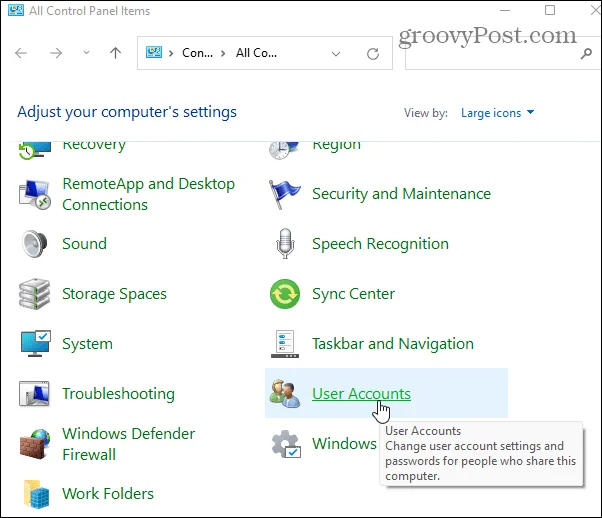
Task: Click the Taskbar and Navigation icon
Action: (284, 344)
